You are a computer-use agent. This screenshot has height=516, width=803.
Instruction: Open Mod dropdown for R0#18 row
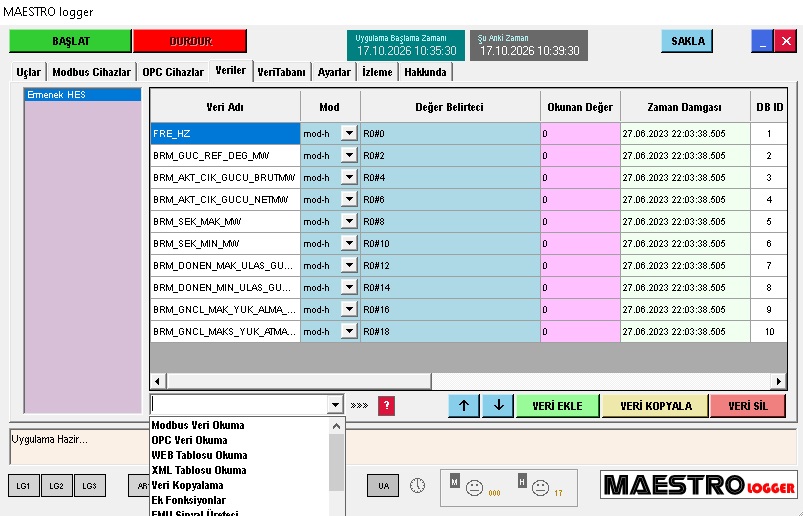349,332
